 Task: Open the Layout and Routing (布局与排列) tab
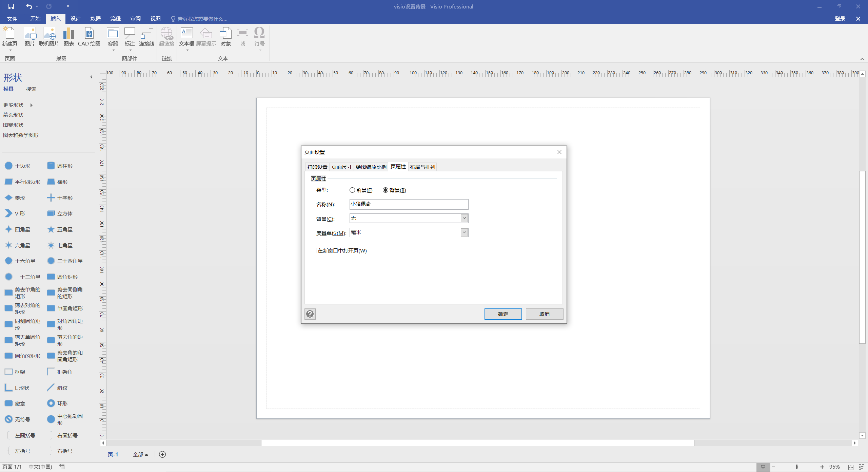[x=422, y=167]
